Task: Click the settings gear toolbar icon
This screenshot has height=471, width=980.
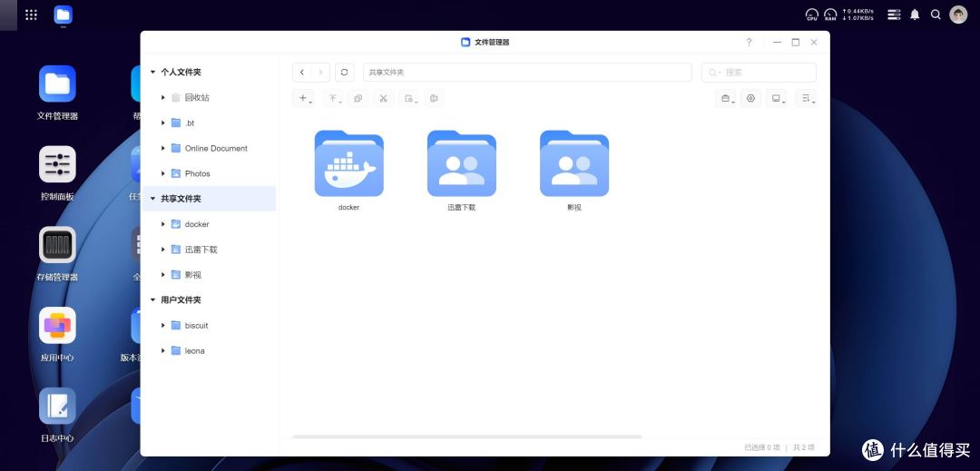Action: point(750,98)
